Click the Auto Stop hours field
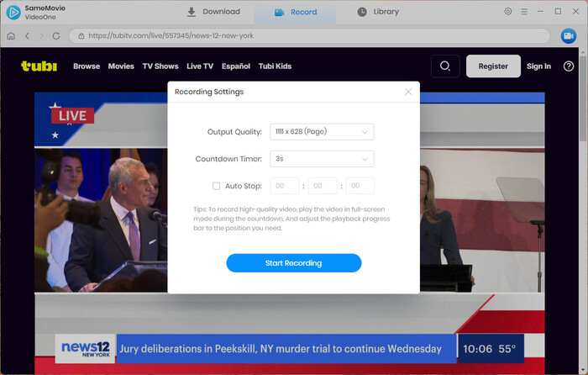Viewport: 588px width, 375px height. click(284, 186)
